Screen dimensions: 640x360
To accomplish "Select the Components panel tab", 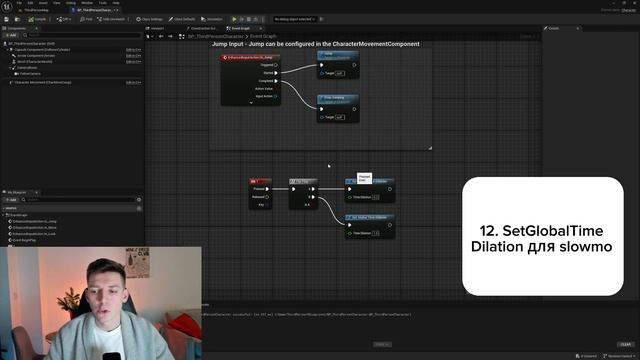I will [x=17, y=29].
